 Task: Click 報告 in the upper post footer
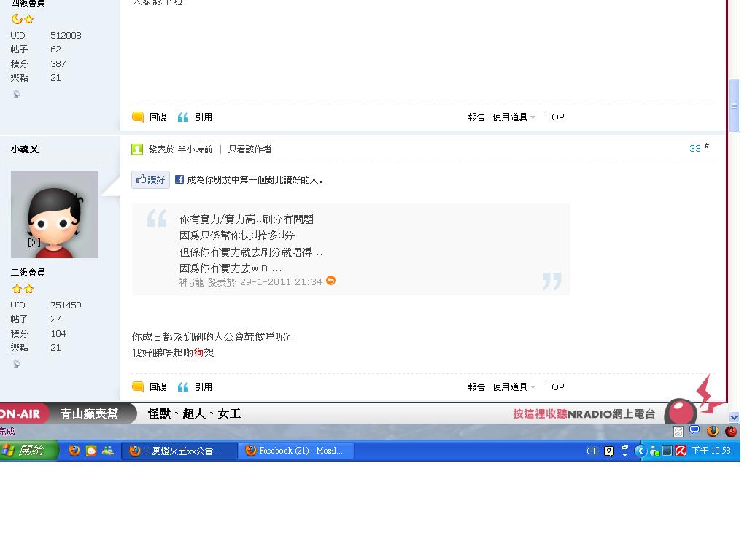[476, 117]
